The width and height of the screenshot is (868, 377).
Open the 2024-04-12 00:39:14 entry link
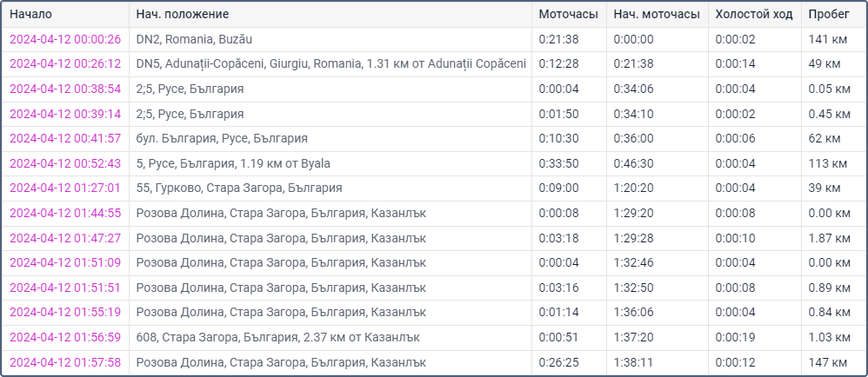(64, 114)
